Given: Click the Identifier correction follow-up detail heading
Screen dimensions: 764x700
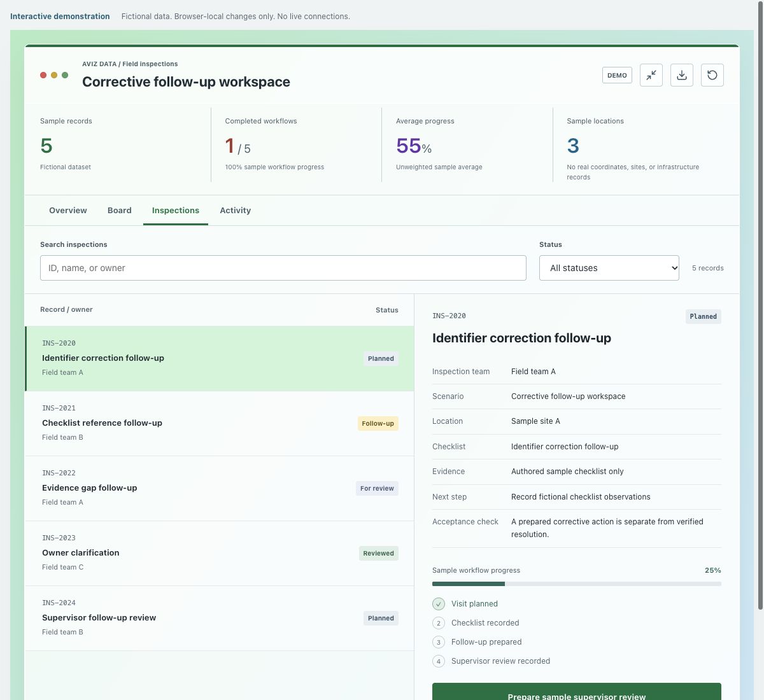Looking at the screenshot, I should click(521, 338).
